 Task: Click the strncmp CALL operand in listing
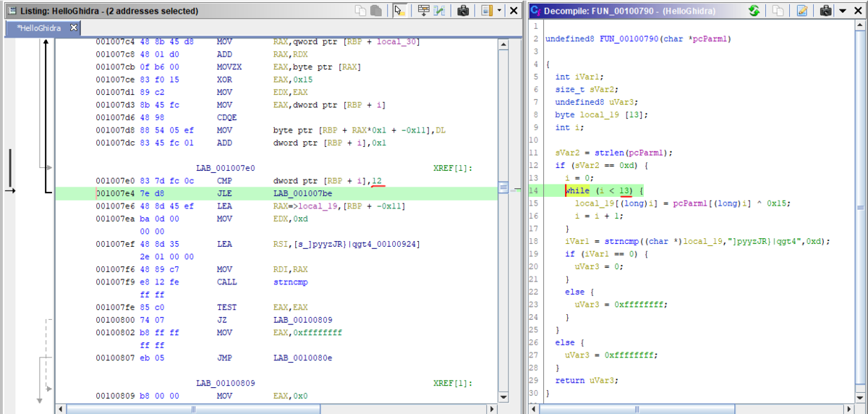291,282
